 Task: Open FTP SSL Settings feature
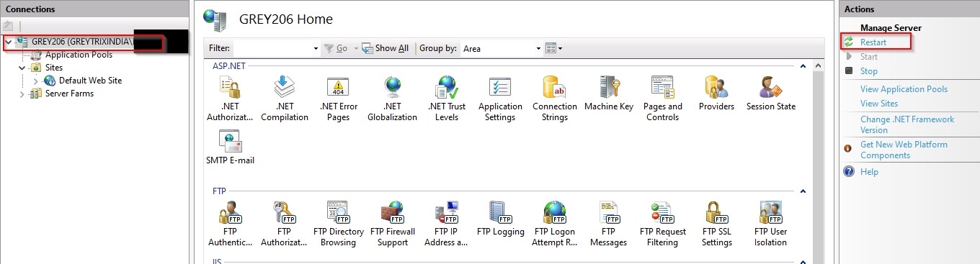tap(717, 224)
